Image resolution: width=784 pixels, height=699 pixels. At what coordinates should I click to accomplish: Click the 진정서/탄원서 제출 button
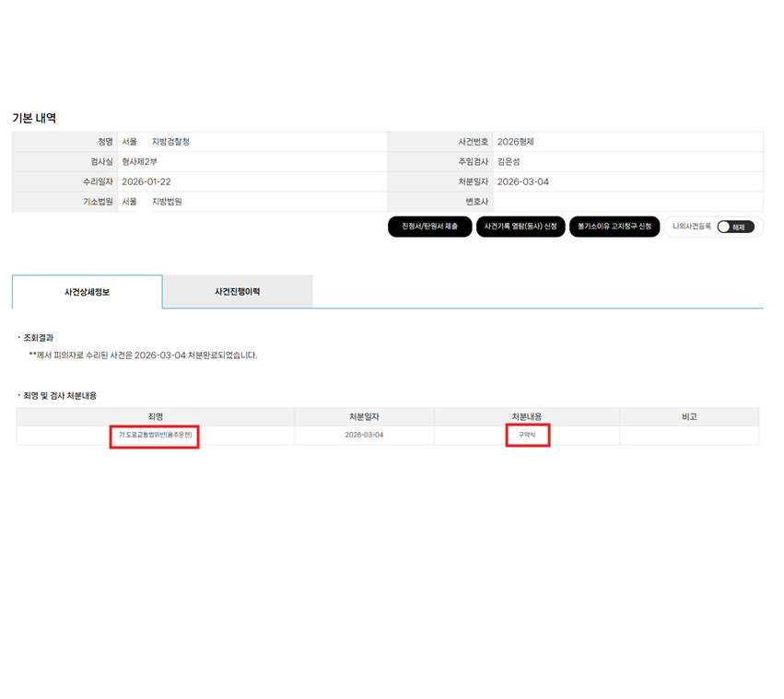tap(429, 227)
